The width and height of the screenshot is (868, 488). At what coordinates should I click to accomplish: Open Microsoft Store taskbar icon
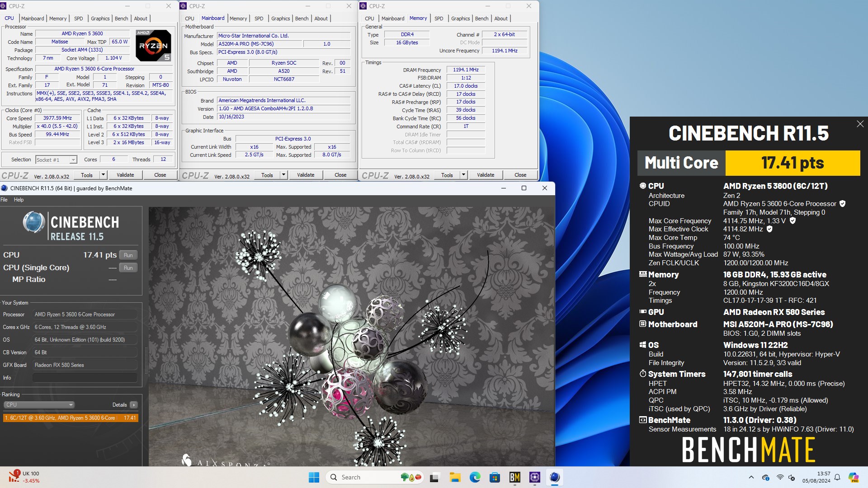pos(495,477)
